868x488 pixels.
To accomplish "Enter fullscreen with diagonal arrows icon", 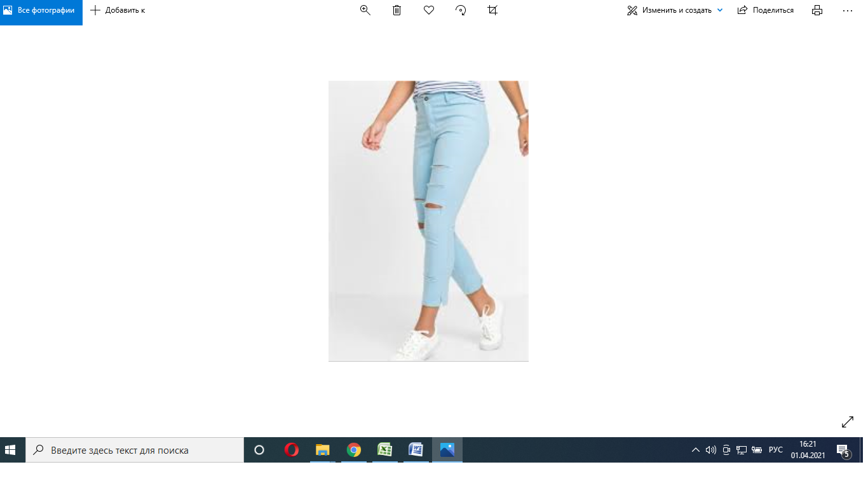I will point(848,422).
